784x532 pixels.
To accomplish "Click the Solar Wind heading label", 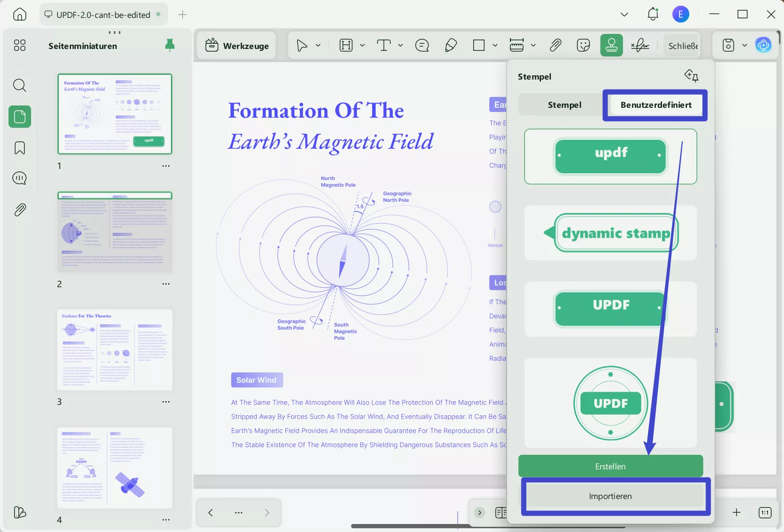I will (257, 380).
